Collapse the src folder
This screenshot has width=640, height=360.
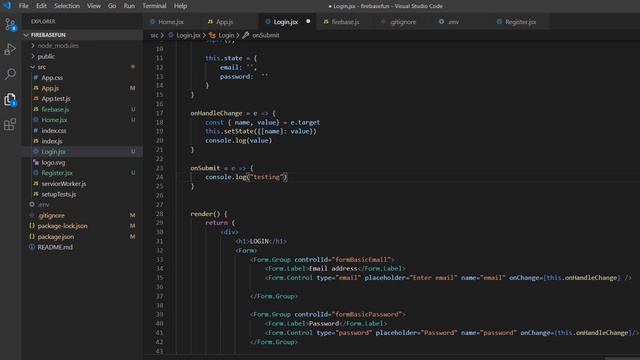tap(82, 67)
